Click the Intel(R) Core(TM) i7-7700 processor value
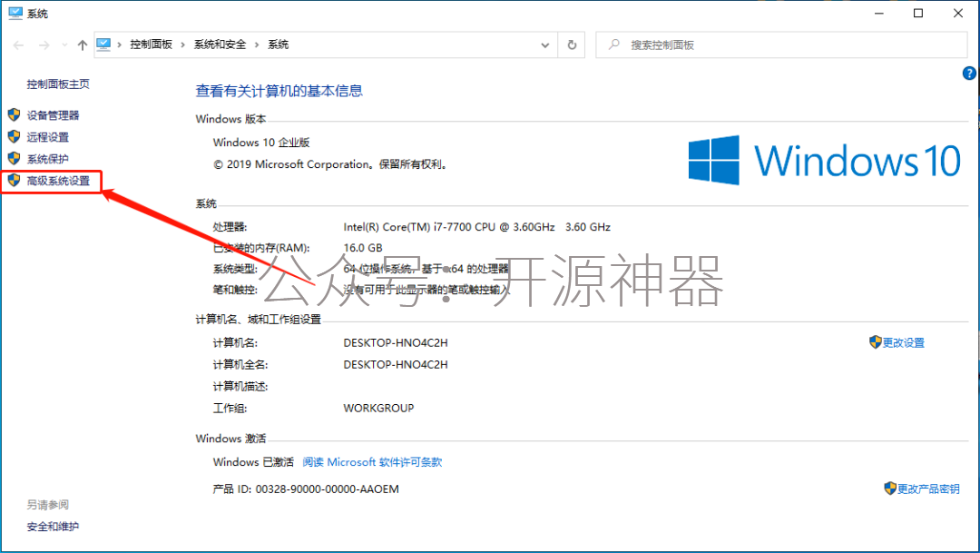This screenshot has width=980, height=553. (477, 227)
